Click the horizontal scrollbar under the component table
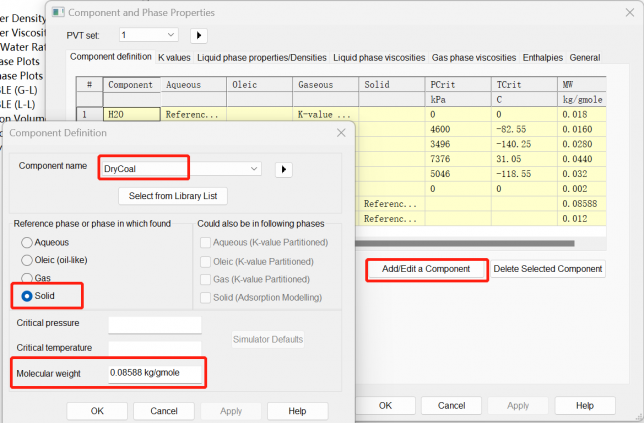The height and width of the screenshot is (423, 644). pos(480,241)
